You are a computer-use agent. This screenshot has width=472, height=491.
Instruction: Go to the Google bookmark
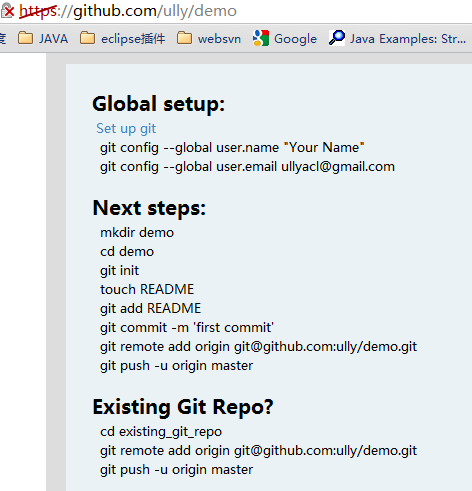coord(295,39)
